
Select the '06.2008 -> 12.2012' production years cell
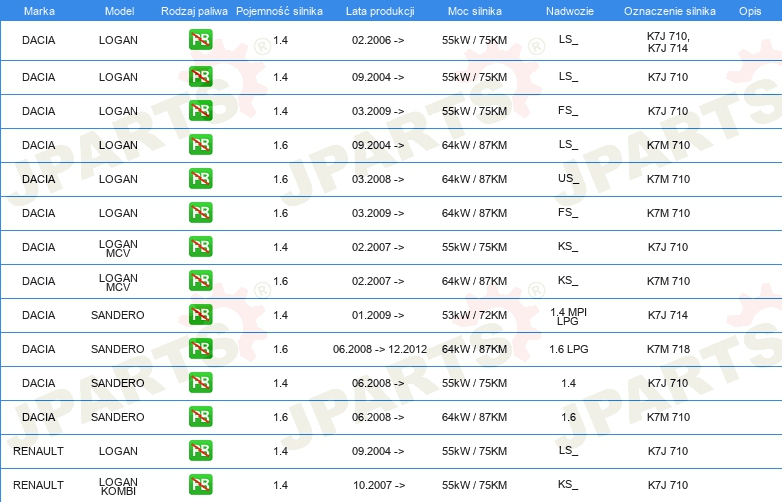(380, 349)
